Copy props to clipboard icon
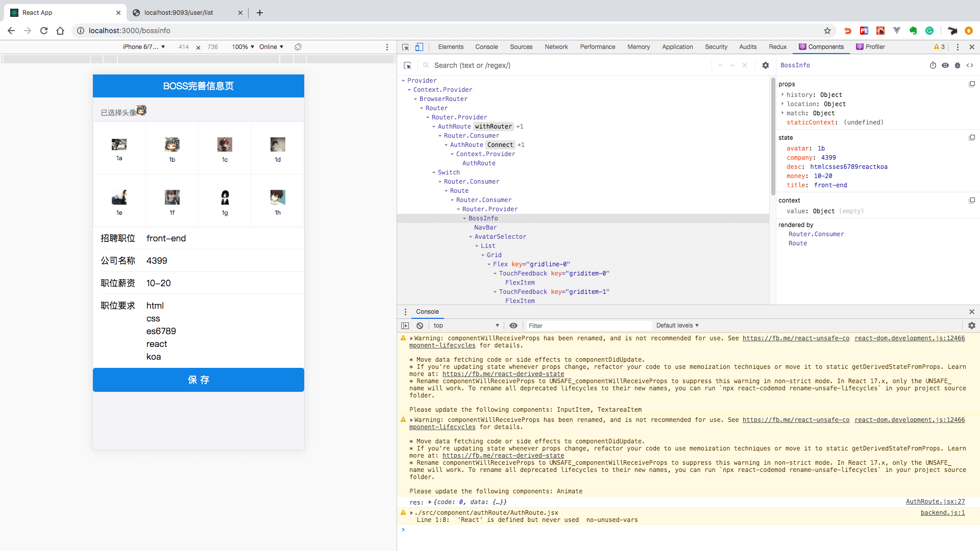This screenshot has height=551, width=980. pos(972,84)
